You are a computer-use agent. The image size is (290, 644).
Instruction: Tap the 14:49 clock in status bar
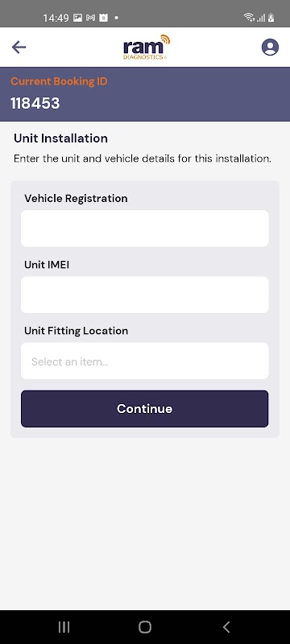(56, 18)
